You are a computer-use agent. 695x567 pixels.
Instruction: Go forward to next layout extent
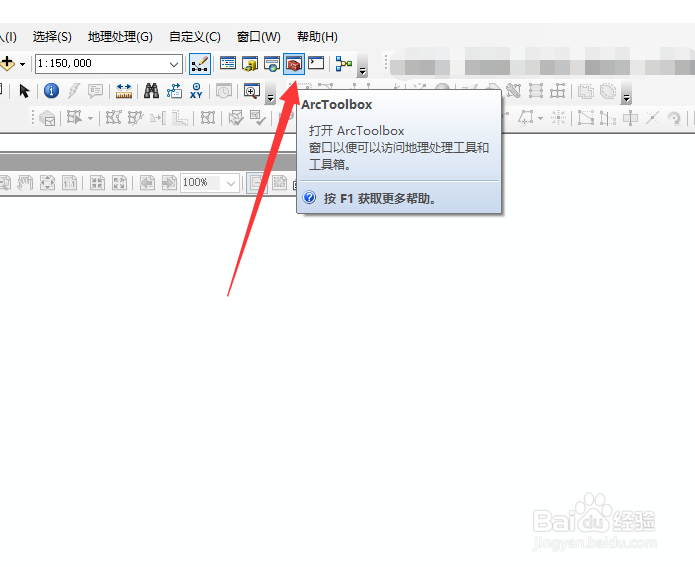click(169, 182)
